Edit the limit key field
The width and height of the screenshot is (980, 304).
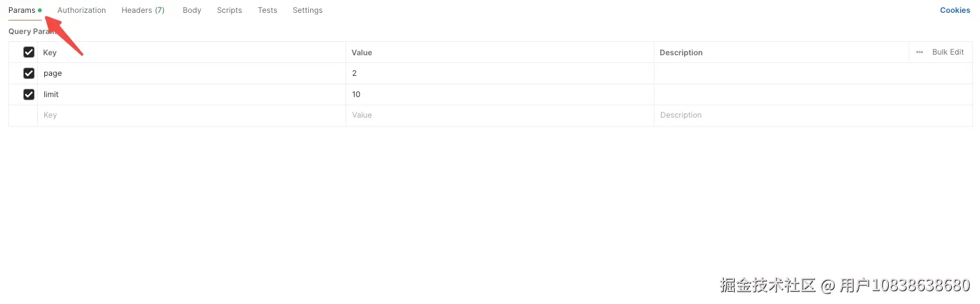(x=191, y=94)
